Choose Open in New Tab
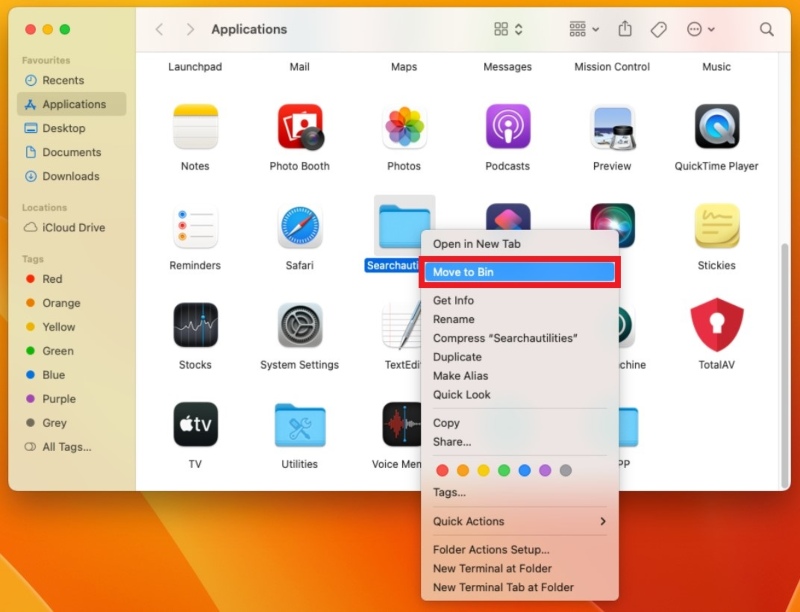800x612 pixels. (x=519, y=244)
